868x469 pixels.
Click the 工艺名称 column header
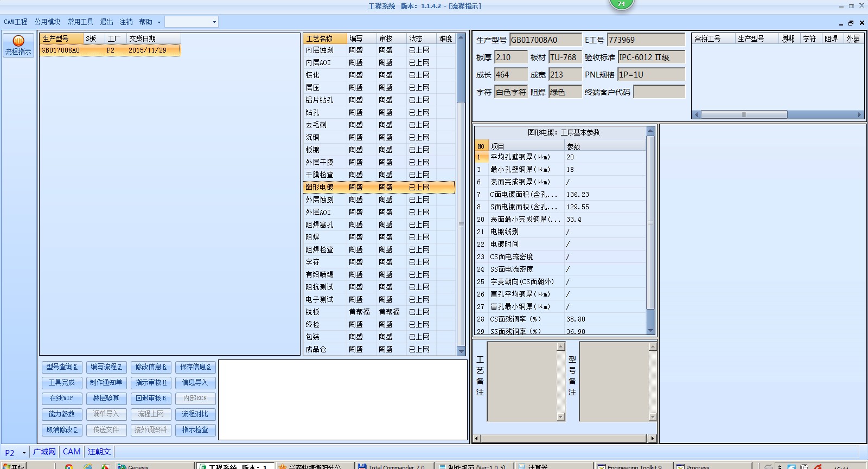[x=325, y=38]
